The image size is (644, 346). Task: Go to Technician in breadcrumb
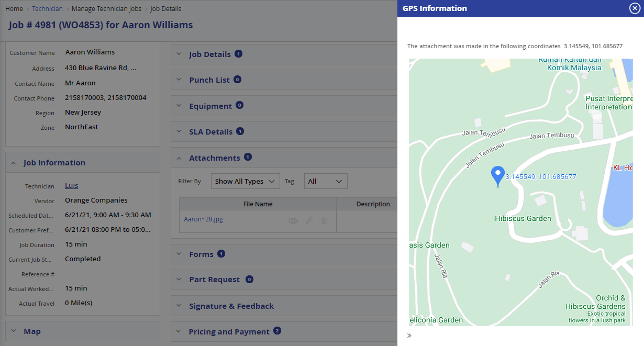[x=47, y=9]
